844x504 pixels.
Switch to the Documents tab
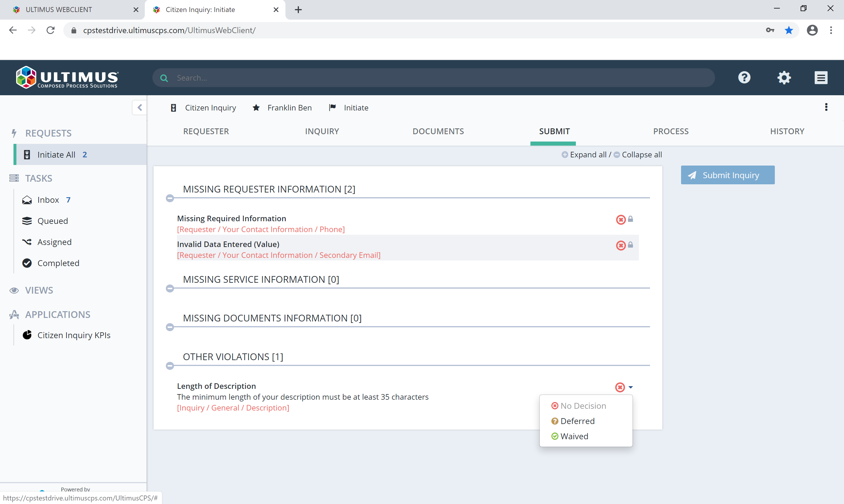pos(438,131)
